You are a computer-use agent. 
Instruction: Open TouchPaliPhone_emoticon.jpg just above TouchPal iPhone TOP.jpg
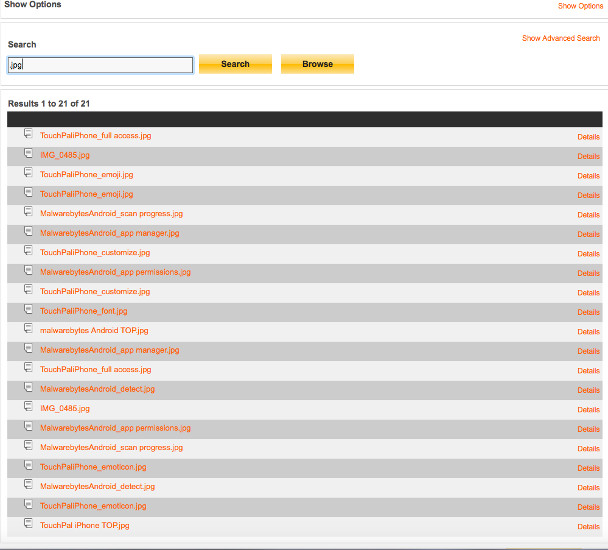click(93, 506)
